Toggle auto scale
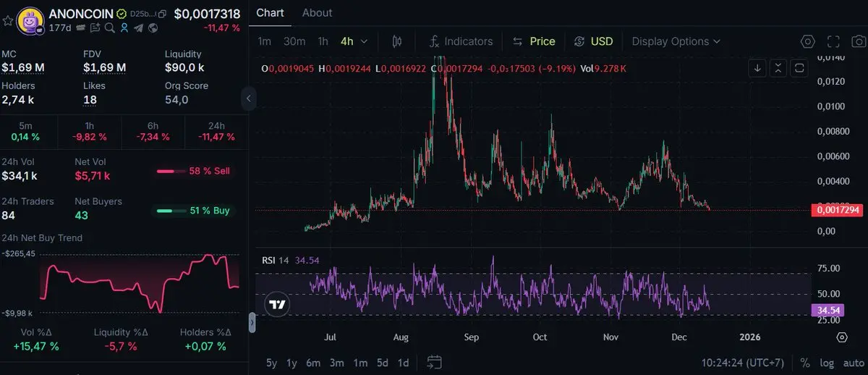The height and width of the screenshot is (375, 868). tap(853, 363)
